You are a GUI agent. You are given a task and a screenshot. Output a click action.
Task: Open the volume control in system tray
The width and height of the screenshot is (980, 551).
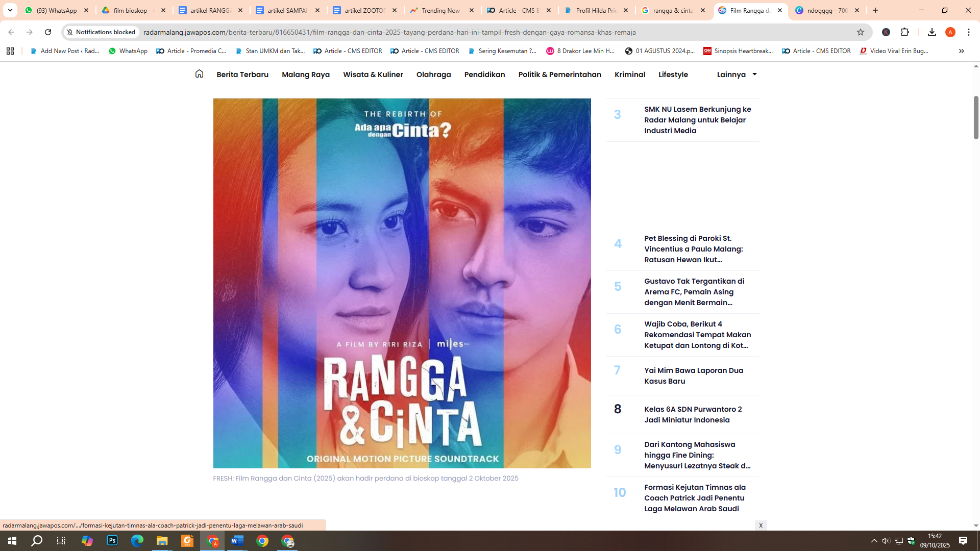886,541
